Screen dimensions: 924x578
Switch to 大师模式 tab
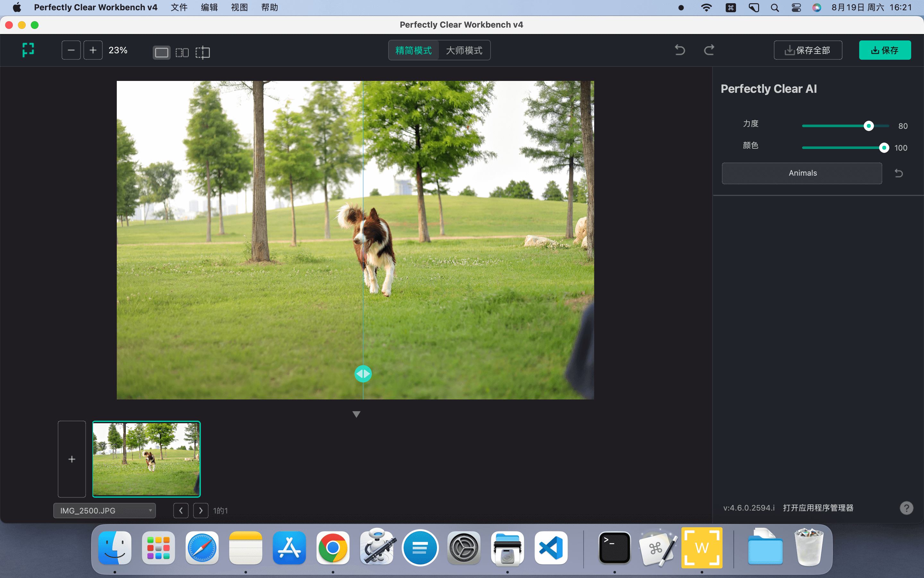point(464,50)
